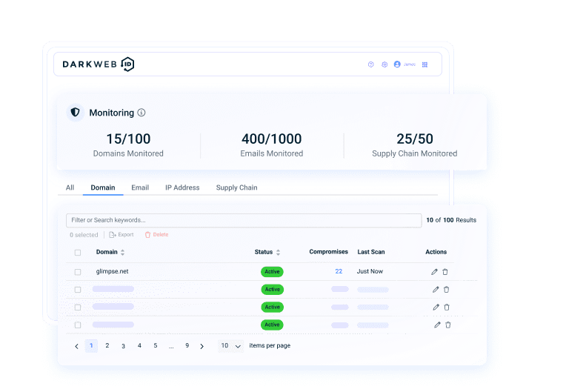The width and height of the screenshot is (586, 392).
Task: Open the items per page dropdown
Action: click(x=231, y=345)
